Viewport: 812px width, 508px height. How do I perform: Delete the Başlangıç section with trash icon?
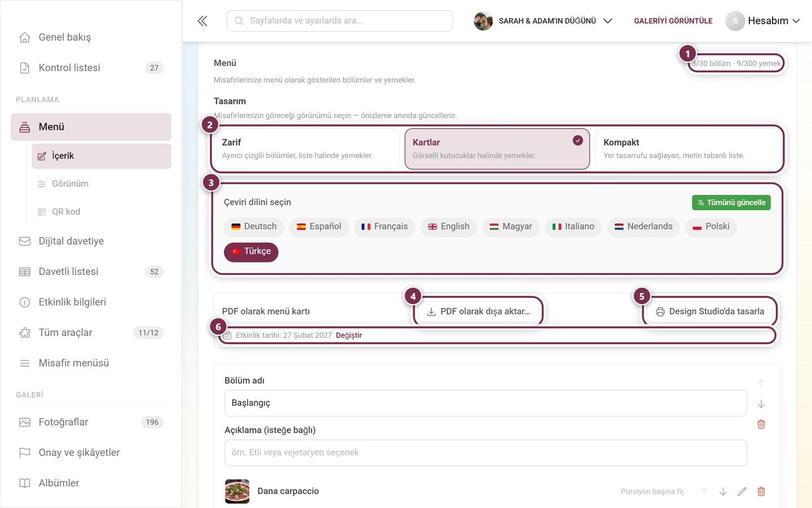(x=761, y=424)
